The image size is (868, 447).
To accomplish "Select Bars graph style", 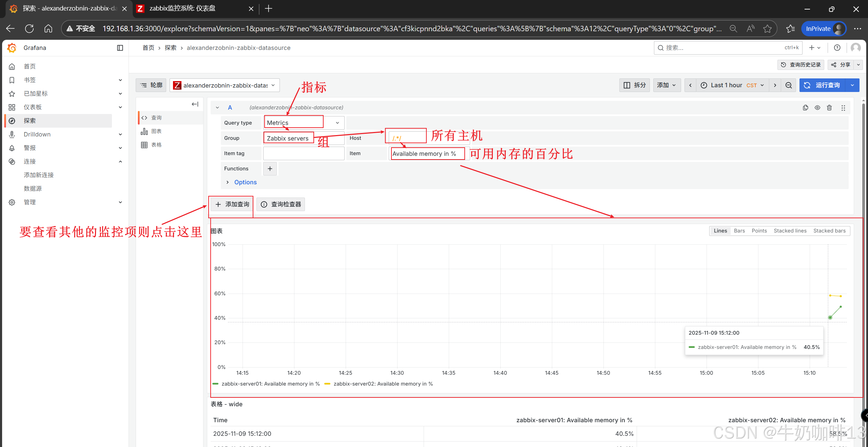I will pyautogui.click(x=739, y=231).
